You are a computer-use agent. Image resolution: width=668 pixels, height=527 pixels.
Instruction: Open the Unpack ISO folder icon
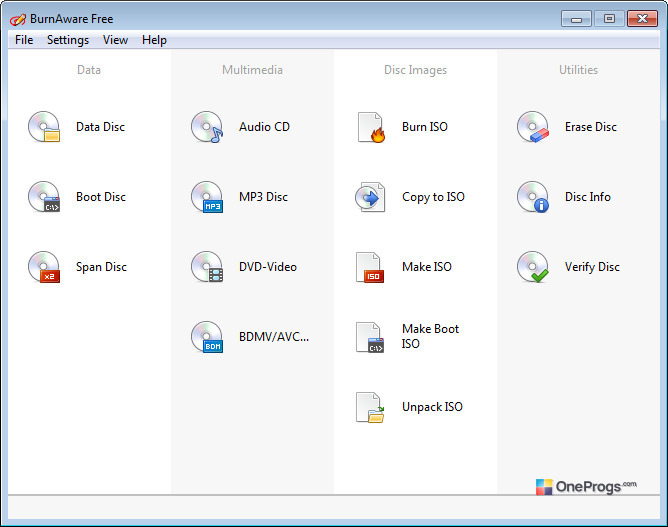370,407
